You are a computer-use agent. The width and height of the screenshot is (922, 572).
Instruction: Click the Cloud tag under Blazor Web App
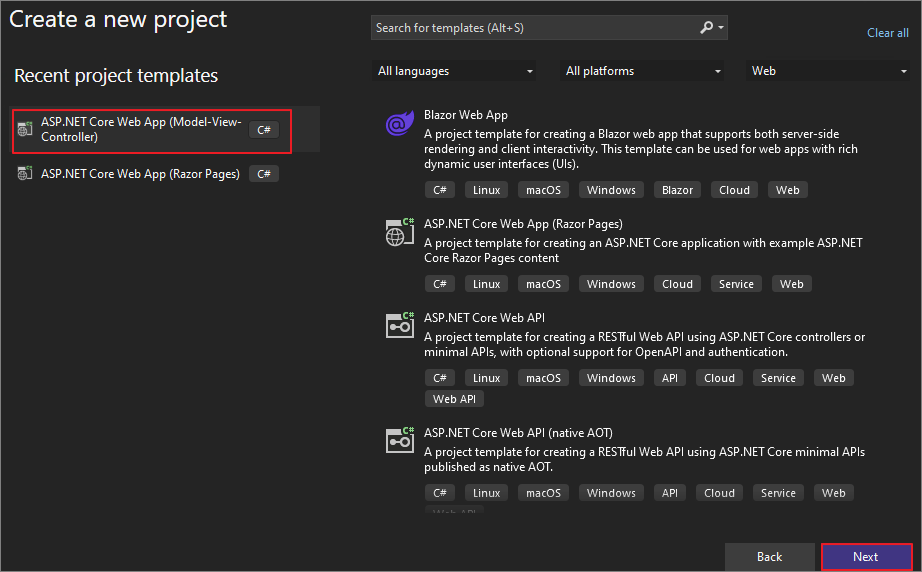734,190
